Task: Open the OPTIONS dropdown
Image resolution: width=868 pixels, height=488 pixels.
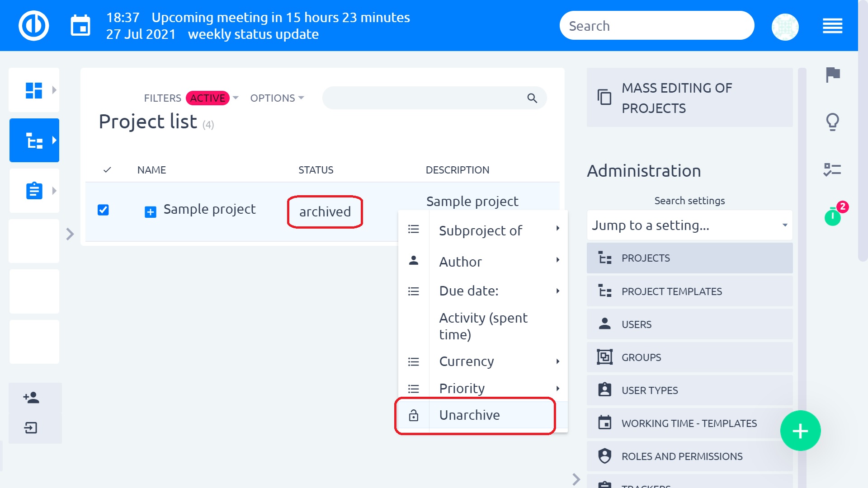Action: click(277, 98)
